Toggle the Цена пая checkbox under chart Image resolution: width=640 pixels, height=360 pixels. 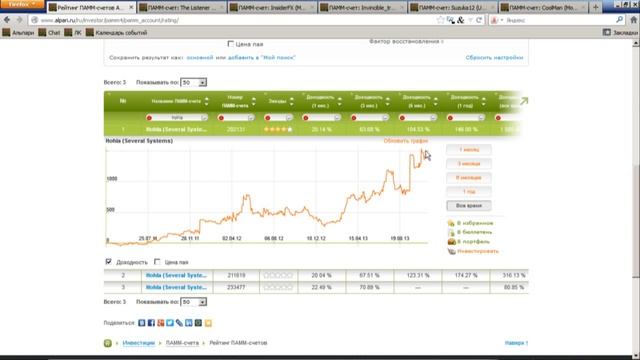pyautogui.click(x=157, y=262)
